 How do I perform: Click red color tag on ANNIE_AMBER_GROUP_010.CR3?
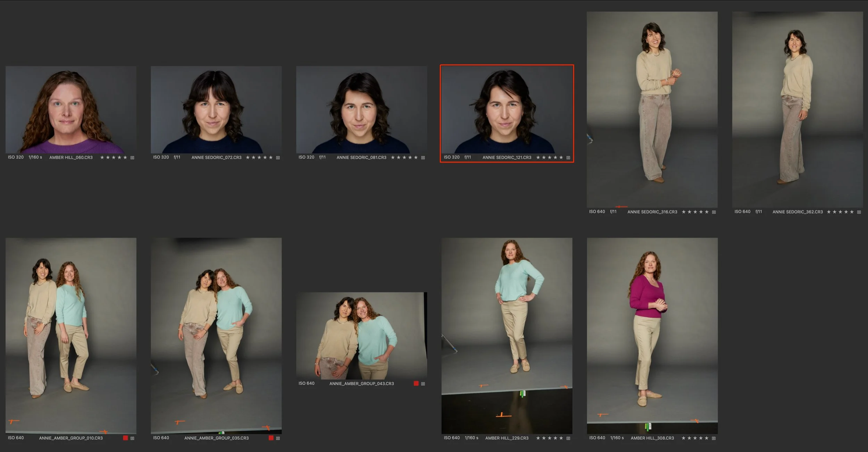point(126,438)
